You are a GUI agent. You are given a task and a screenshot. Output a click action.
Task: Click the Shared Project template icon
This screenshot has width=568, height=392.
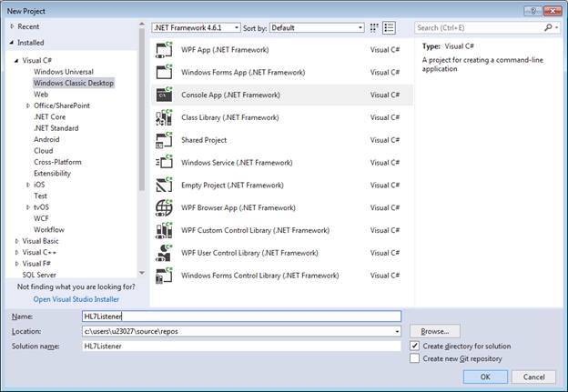[164, 140]
